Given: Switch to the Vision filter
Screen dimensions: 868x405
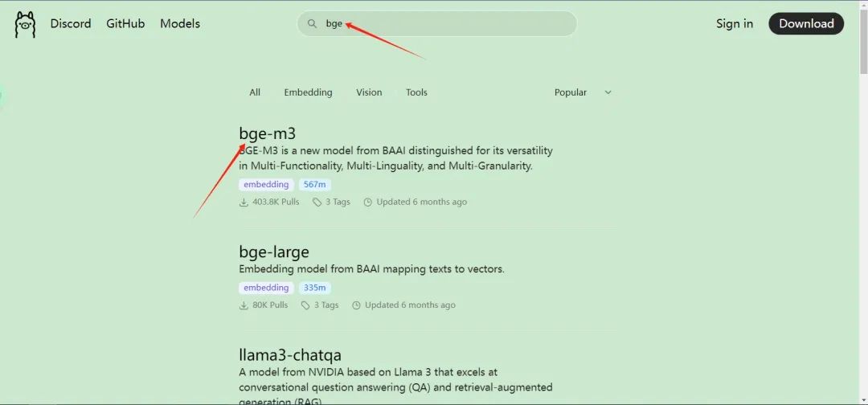Looking at the screenshot, I should pyautogui.click(x=369, y=92).
